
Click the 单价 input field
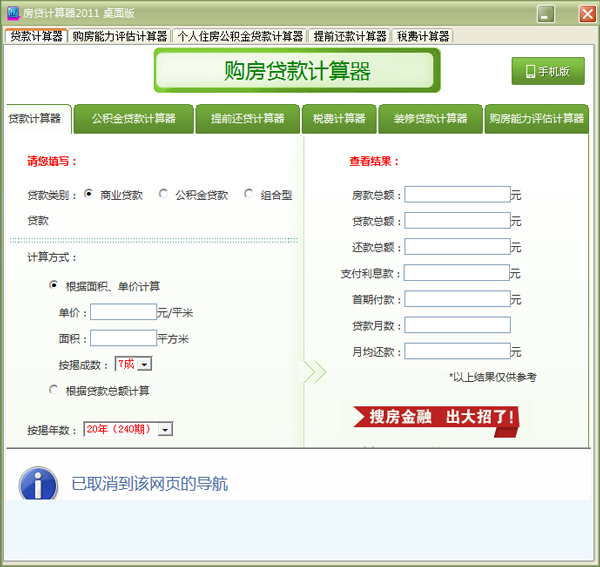[x=123, y=312]
